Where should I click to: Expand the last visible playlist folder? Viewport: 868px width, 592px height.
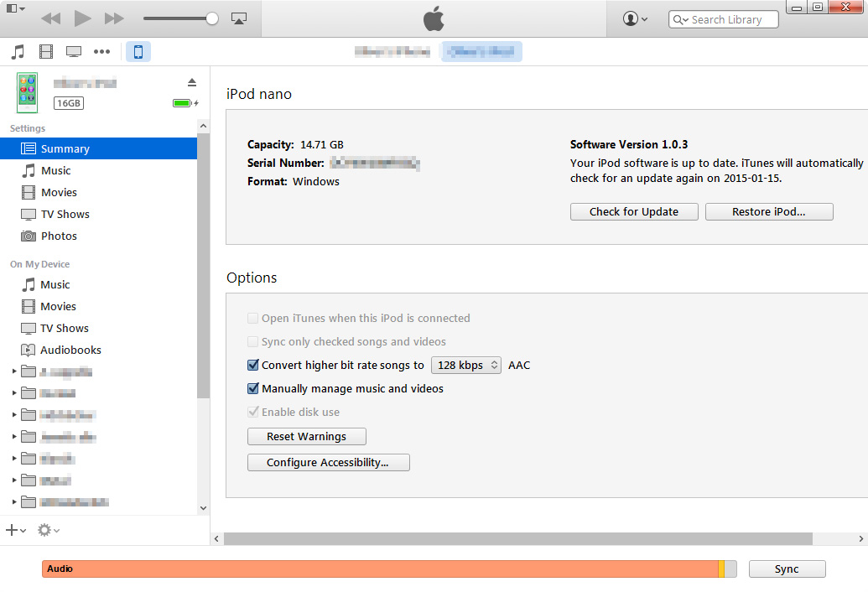click(x=14, y=501)
